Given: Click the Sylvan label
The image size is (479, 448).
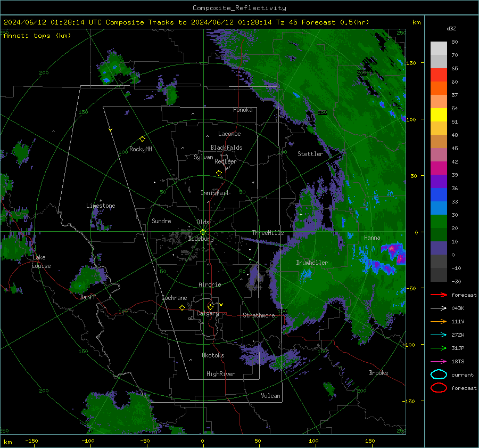Looking at the screenshot, I should point(203,157).
